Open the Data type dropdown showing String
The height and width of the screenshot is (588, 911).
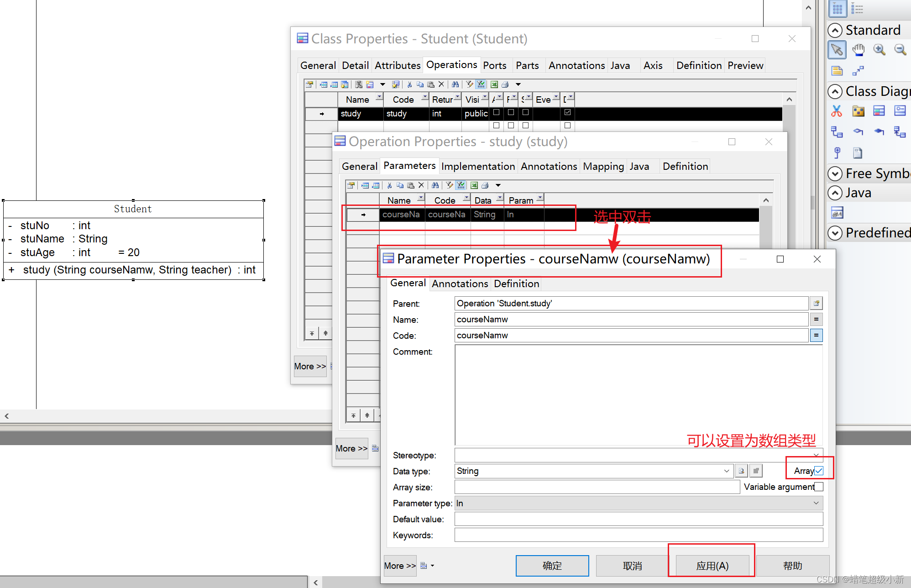click(x=726, y=471)
